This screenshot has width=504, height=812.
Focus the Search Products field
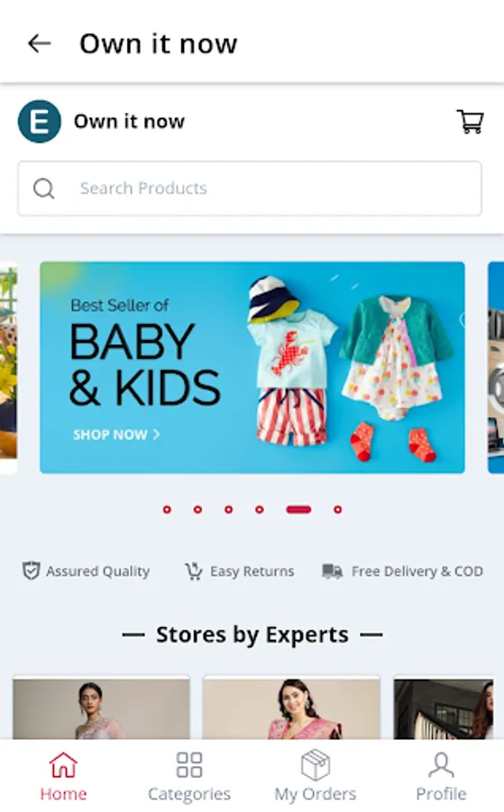250,189
